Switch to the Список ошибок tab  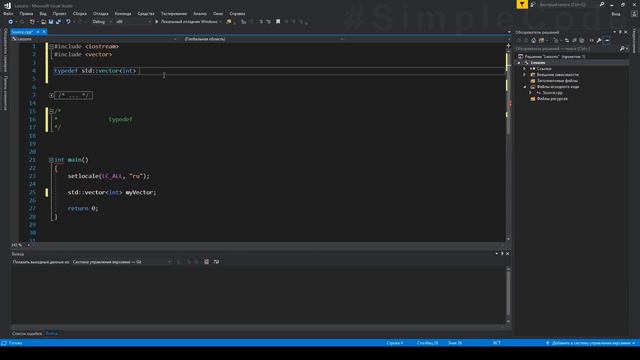[27, 333]
